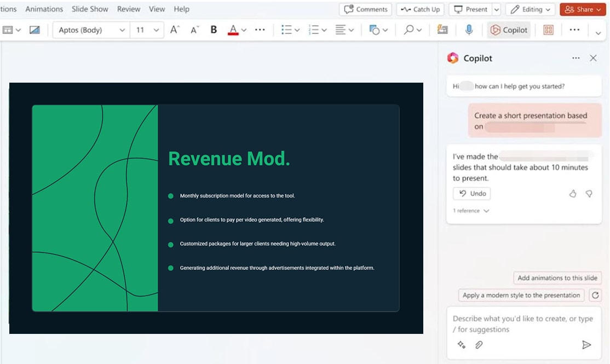Open the shapes insert menu

[x=378, y=30]
